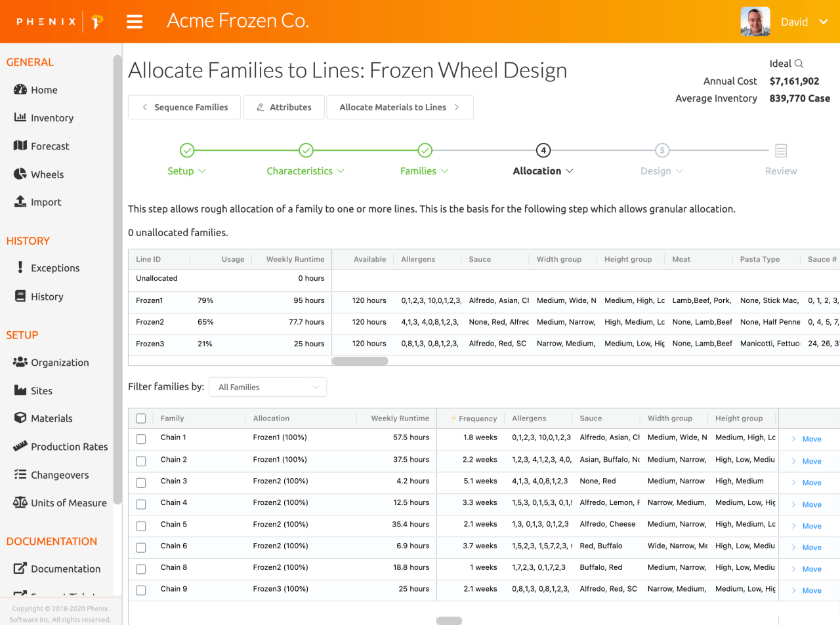Click the lines table horizontal scrollbar
Viewport: 840px width, 625px height.
(x=360, y=361)
